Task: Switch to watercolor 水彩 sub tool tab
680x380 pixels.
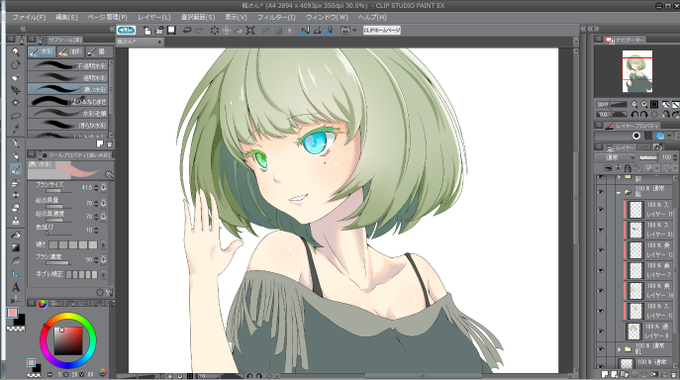Action: [x=41, y=52]
